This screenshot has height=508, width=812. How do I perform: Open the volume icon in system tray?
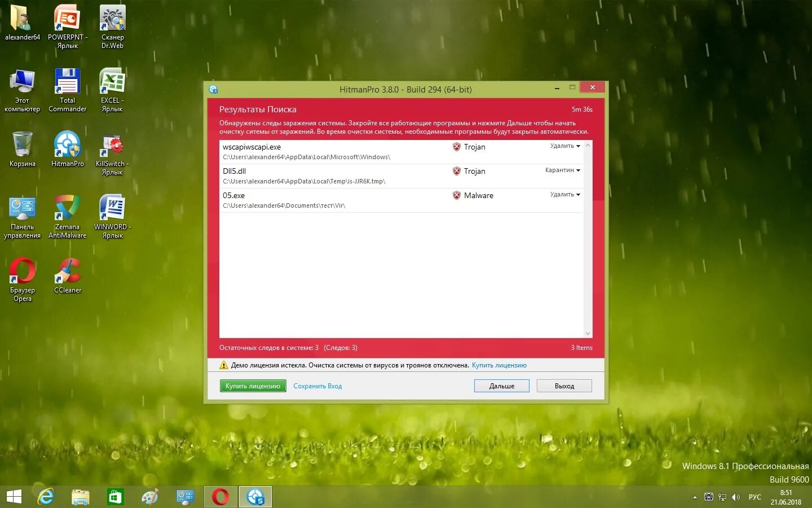pyautogui.click(x=735, y=497)
